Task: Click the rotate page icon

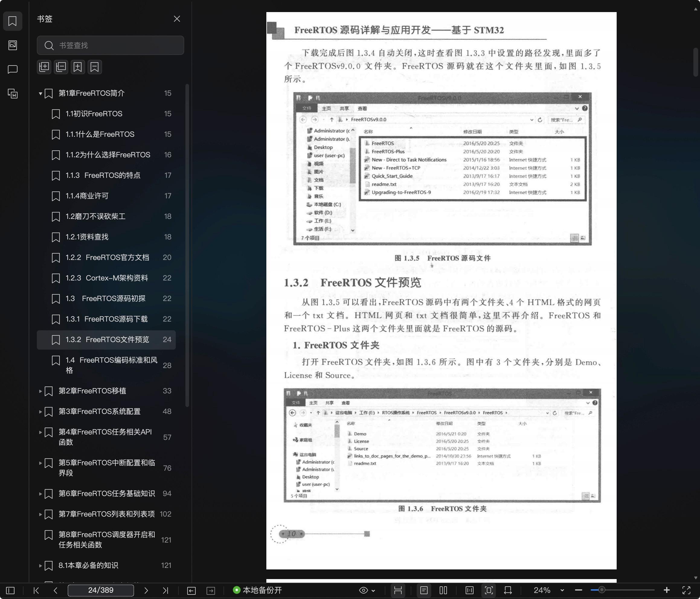Action: [508, 590]
